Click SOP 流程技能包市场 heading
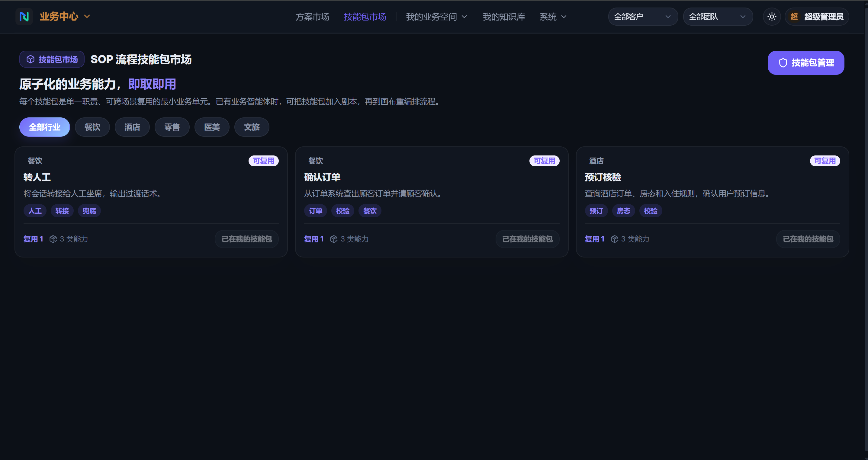 pyautogui.click(x=141, y=59)
